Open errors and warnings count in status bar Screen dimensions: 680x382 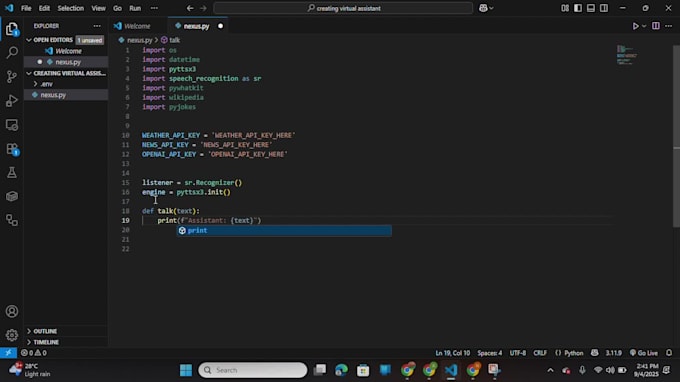click(x=33, y=353)
